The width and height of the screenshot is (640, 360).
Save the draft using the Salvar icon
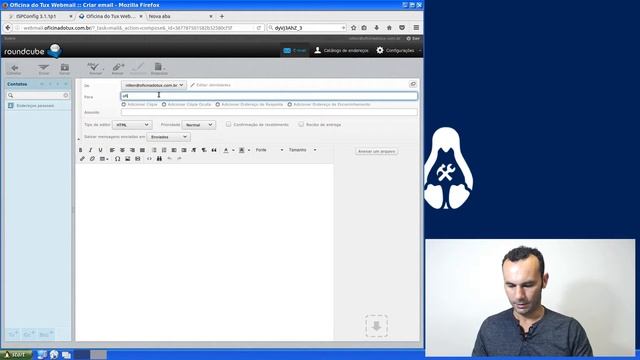tap(64, 69)
